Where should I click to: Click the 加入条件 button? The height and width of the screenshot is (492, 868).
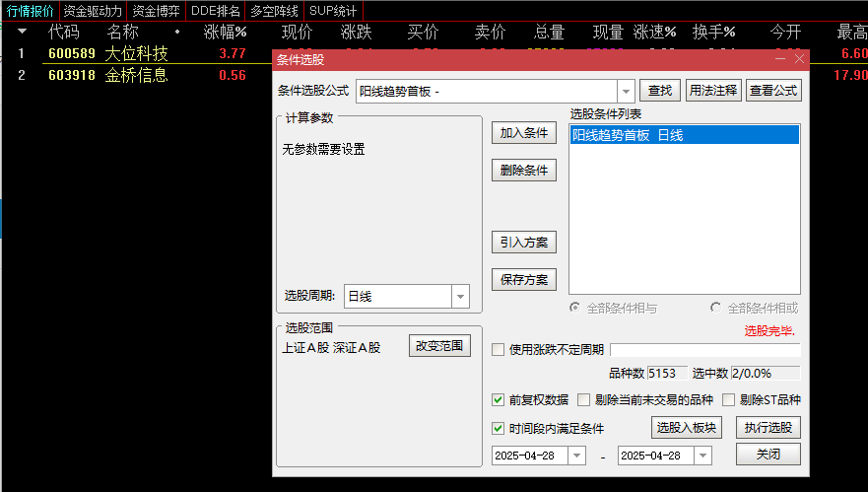pos(524,133)
